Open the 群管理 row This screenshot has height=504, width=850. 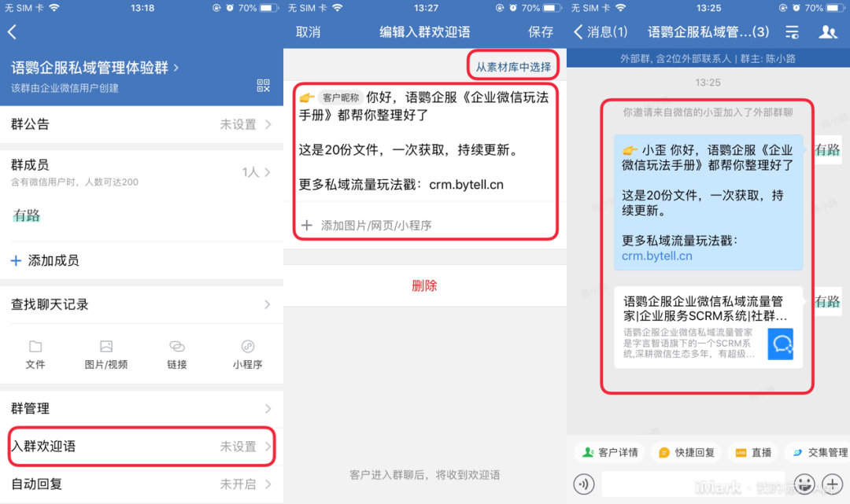point(142,409)
